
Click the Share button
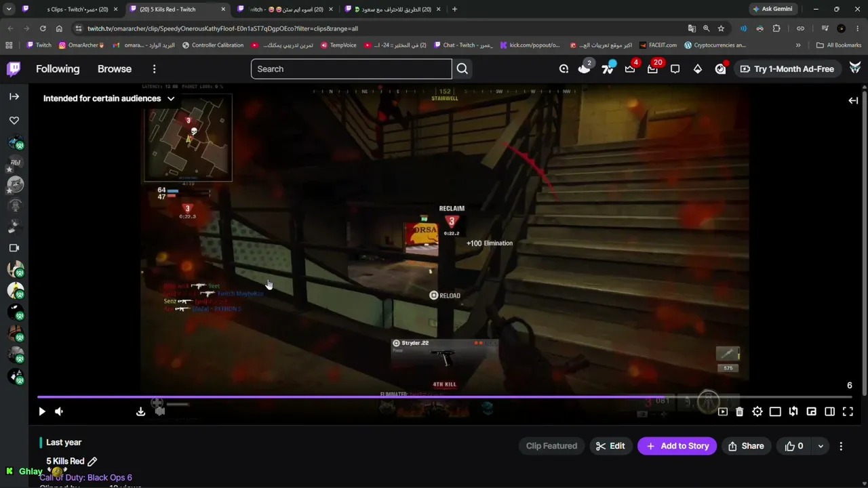(746, 446)
